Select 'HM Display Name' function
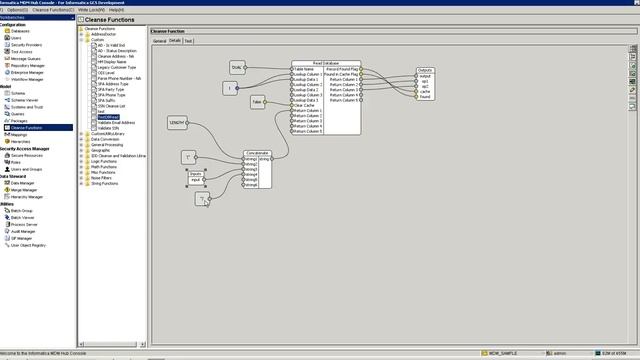The height and width of the screenshot is (360, 640). pos(112,62)
